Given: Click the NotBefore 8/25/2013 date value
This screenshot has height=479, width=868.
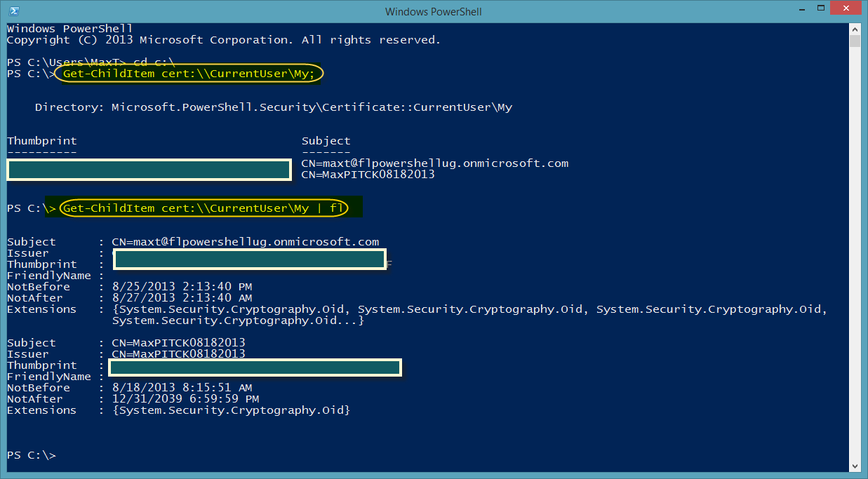Looking at the screenshot, I should coord(182,287).
